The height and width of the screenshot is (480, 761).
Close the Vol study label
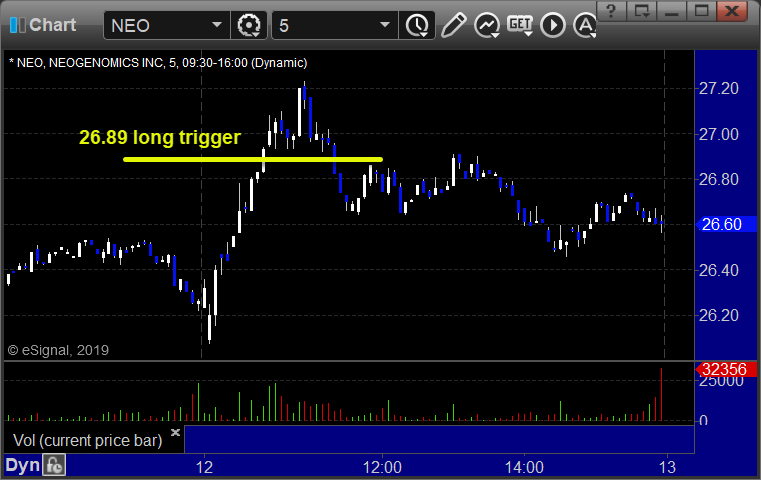click(x=175, y=432)
